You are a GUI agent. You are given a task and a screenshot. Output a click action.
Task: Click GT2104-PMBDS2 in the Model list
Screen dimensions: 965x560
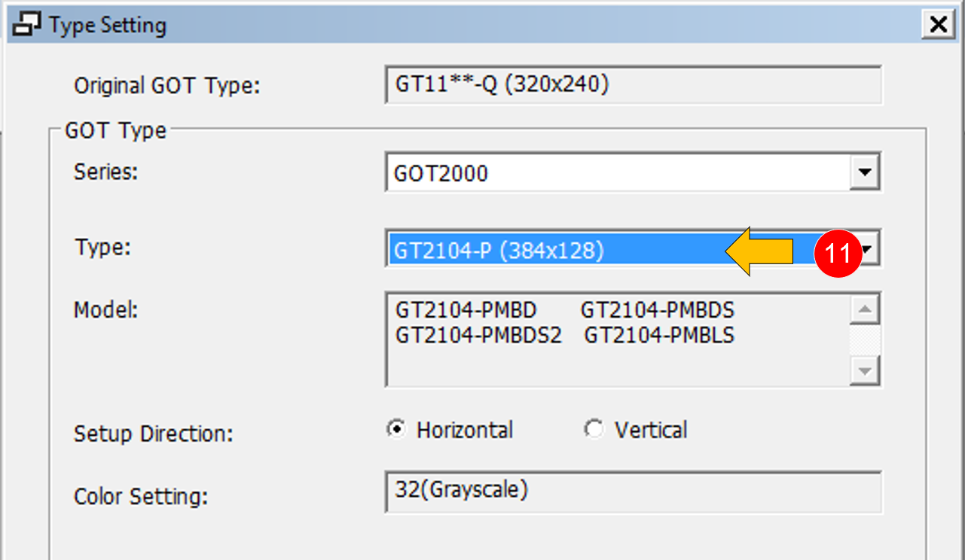(478, 335)
